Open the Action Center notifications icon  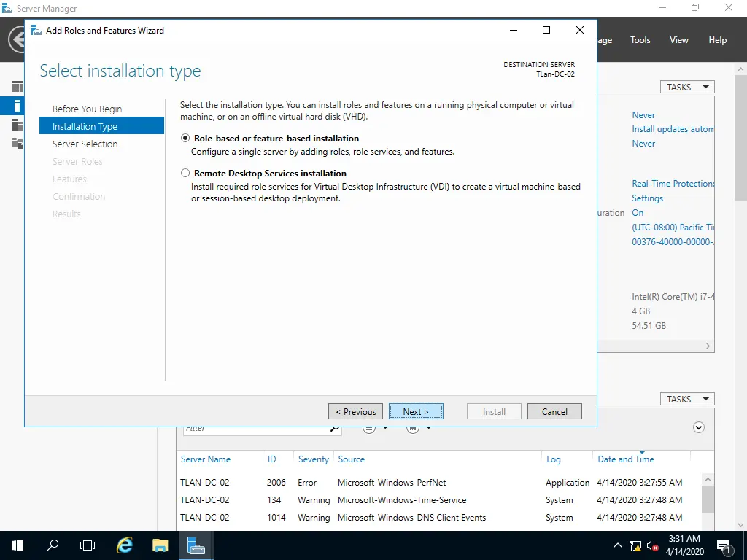724,546
